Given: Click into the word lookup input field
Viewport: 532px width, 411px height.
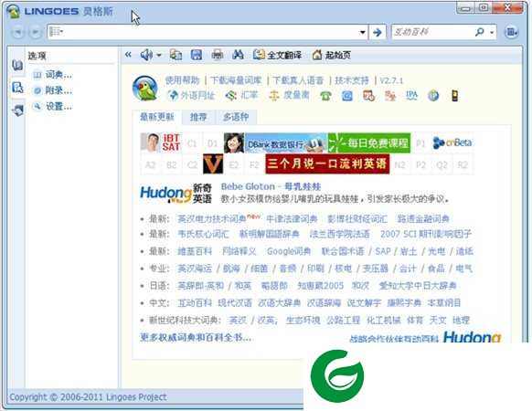Looking at the screenshot, I should point(207,32).
